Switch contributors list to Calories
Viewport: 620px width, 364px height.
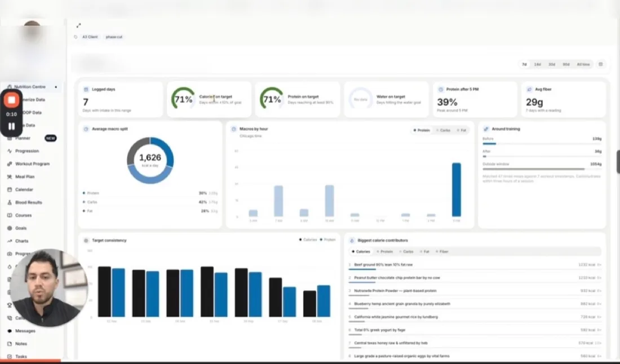click(361, 251)
